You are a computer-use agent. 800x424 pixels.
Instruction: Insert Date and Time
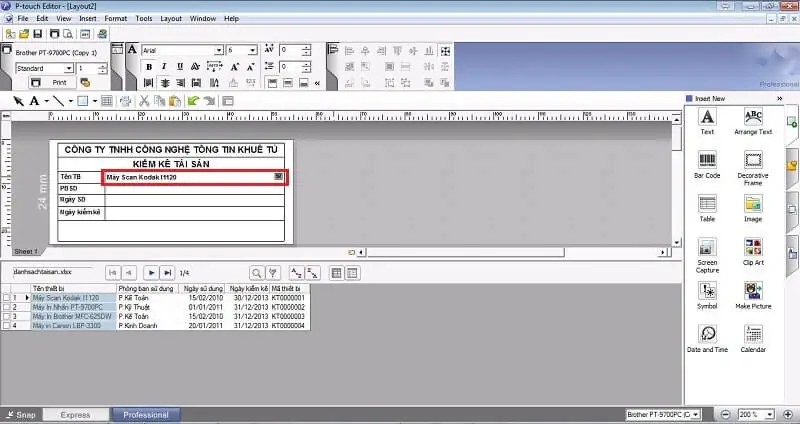coord(707,339)
